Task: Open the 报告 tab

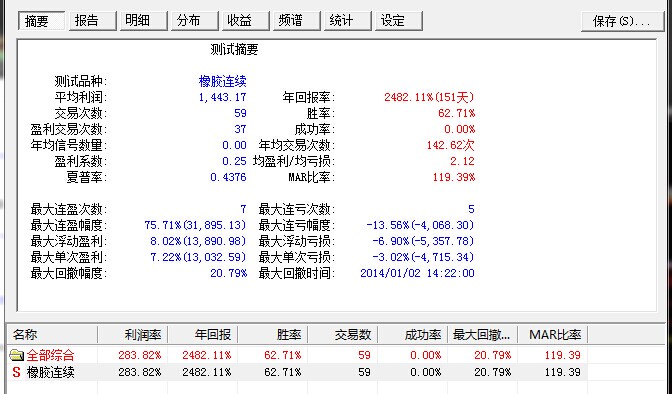Action: click(92, 21)
